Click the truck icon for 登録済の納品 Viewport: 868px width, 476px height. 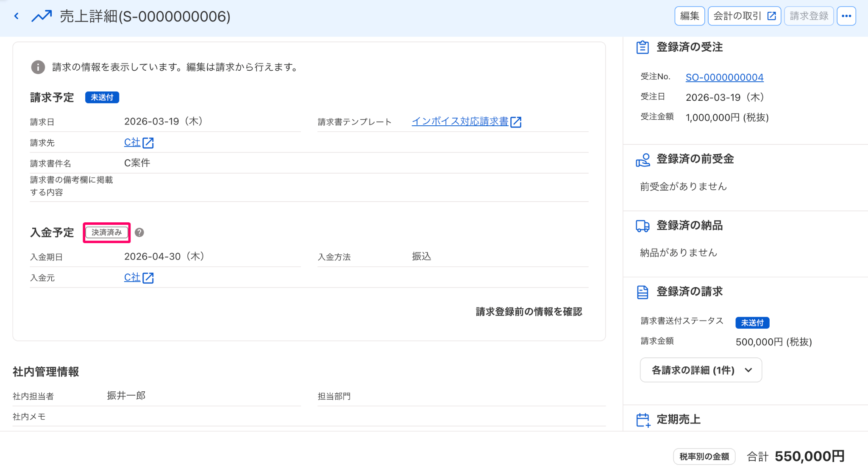[x=643, y=226]
